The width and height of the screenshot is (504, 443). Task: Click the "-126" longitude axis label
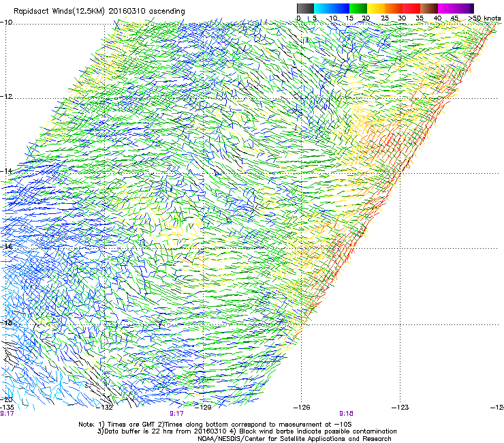[302, 408]
